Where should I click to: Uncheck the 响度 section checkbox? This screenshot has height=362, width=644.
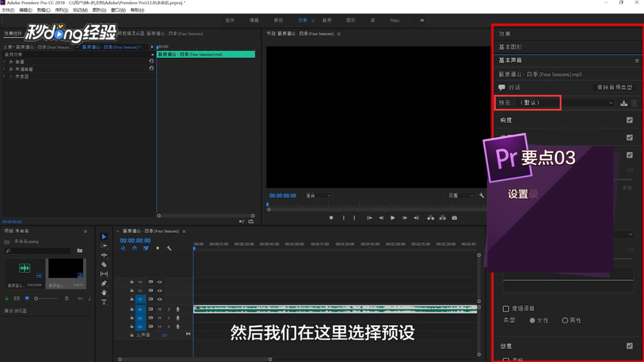tap(629, 120)
